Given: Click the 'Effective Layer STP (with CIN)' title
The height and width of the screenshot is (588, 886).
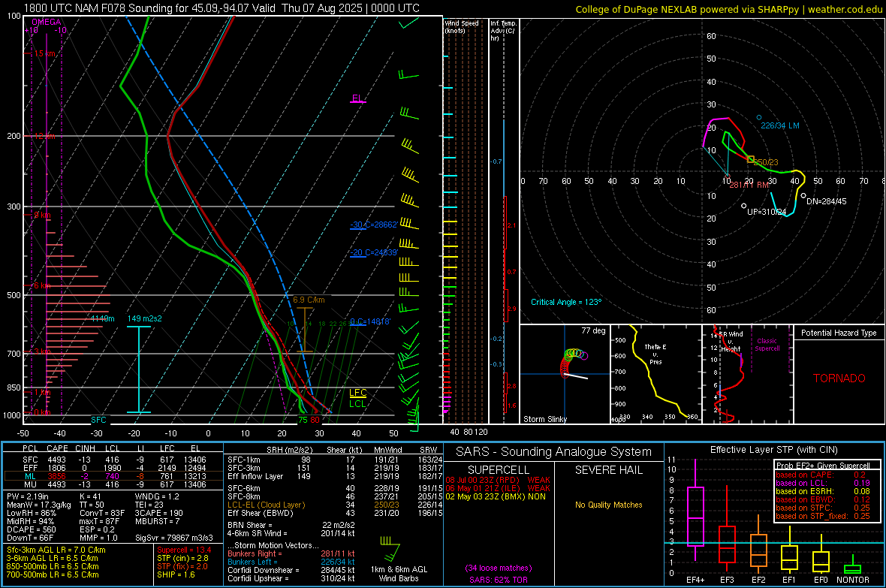Looking at the screenshot, I should (773, 450).
